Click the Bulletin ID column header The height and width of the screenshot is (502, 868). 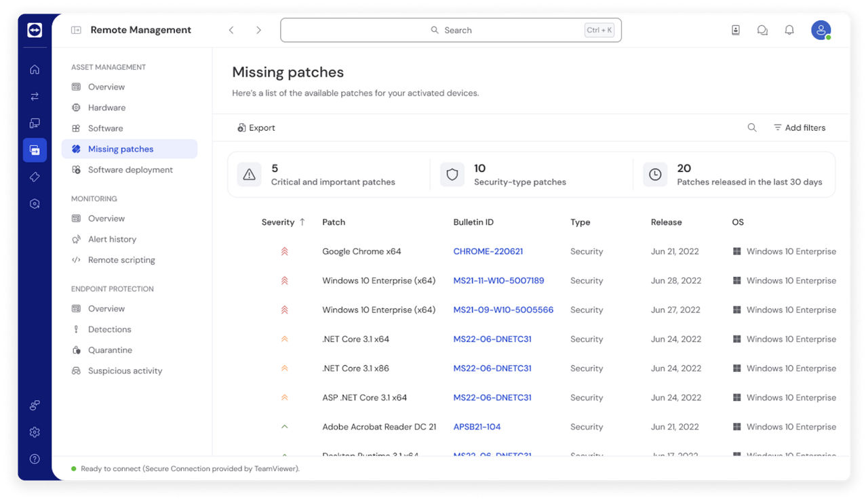(x=473, y=222)
